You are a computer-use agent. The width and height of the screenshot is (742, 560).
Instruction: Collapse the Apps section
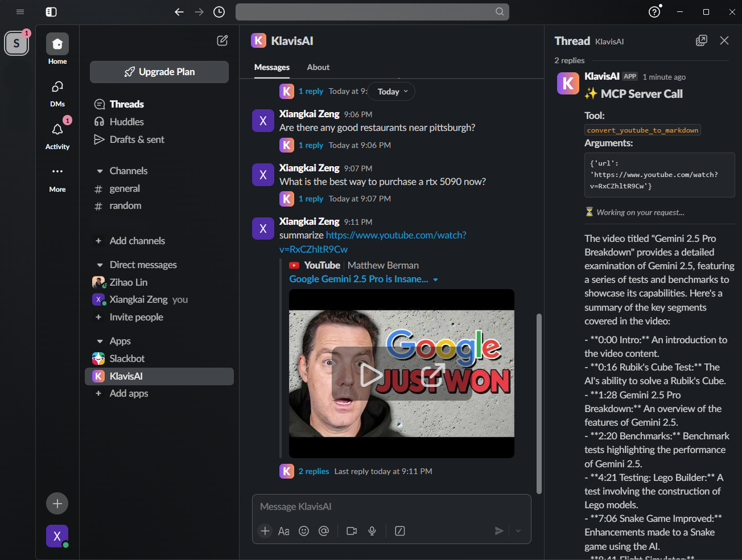tap(100, 341)
